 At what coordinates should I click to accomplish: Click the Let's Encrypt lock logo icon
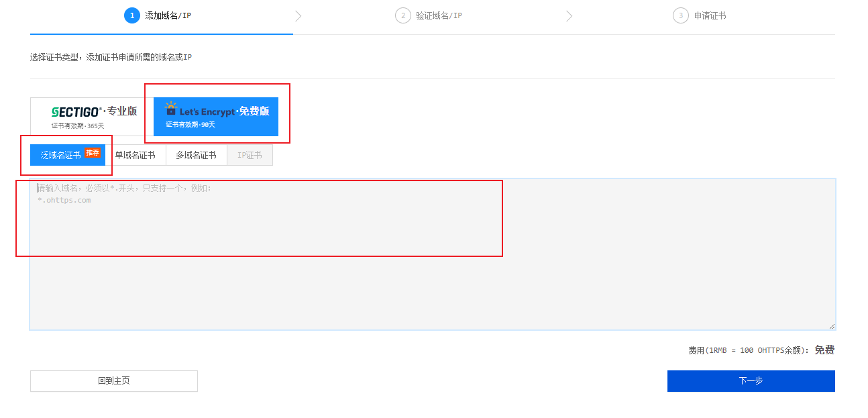coord(171,109)
